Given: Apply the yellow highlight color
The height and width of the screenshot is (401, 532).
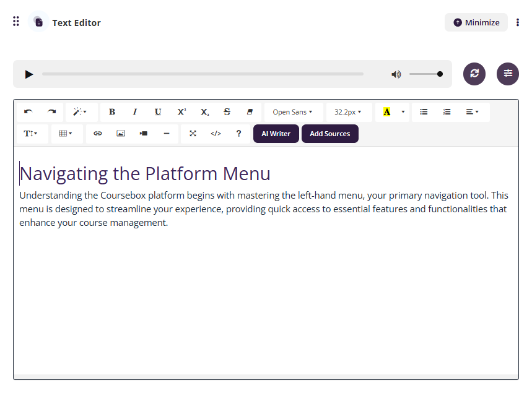Looking at the screenshot, I should point(387,112).
